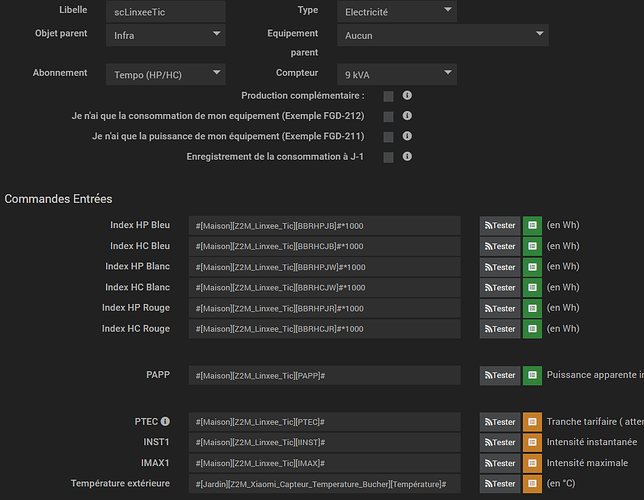Screen dimensions: 644x500
Task: Test the Index HC Bleu command
Action: pyautogui.click(x=500, y=246)
